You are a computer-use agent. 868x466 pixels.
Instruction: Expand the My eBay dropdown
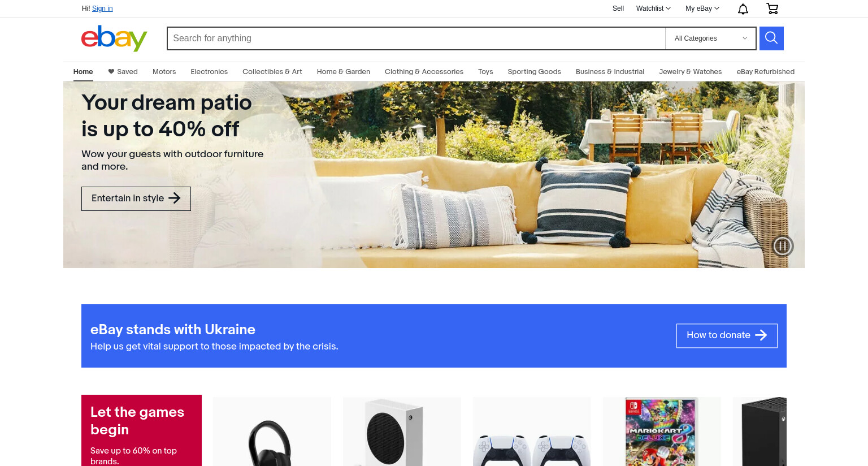pyautogui.click(x=702, y=8)
